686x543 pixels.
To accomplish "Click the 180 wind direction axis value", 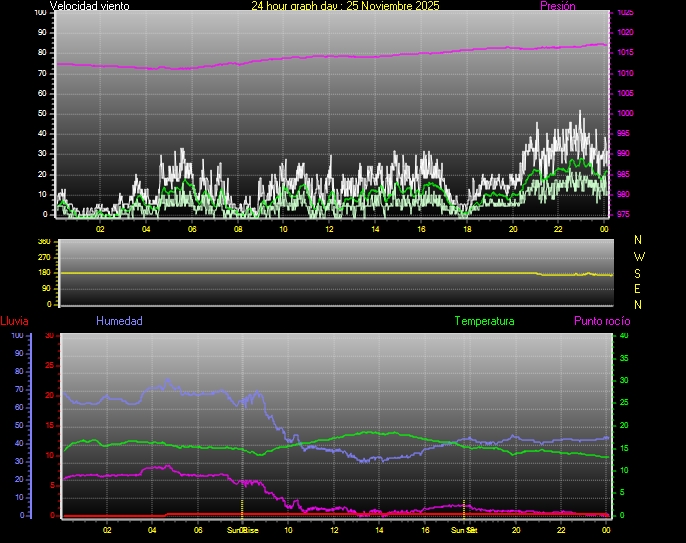I will 43,273.
